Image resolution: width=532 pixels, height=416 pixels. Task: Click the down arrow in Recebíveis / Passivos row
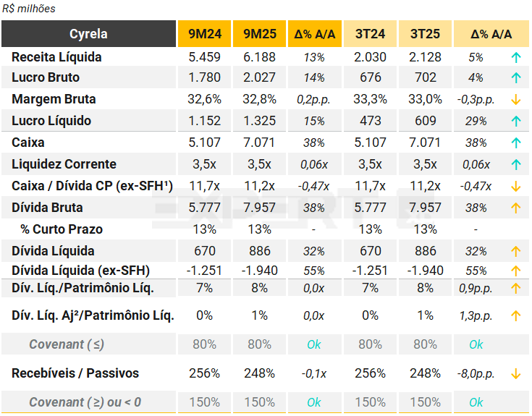tap(516, 374)
